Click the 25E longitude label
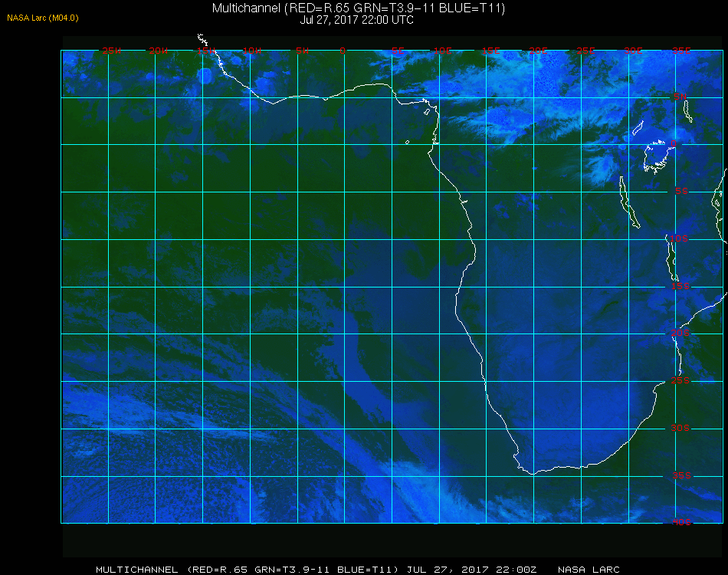728x575 pixels. pyautogui.click(x=585, y=51)
